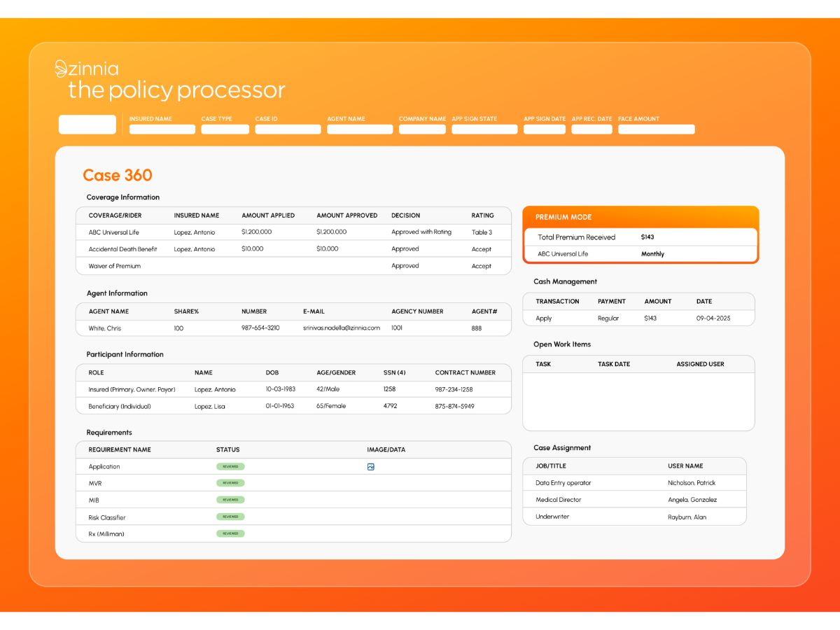Click the DOB 10-03-1983
840x630 pixels.
pos(280,389)
